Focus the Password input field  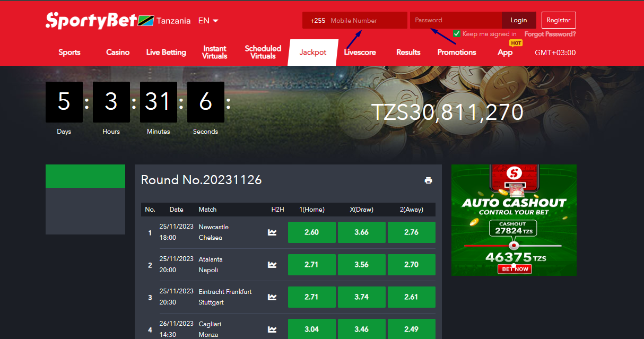tap(456, 20)
